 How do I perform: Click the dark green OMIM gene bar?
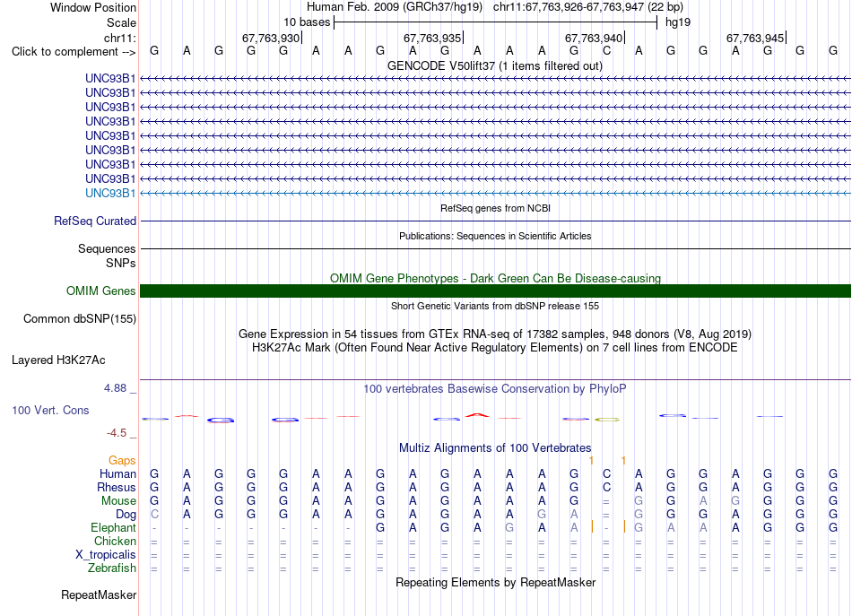[495, 291]
